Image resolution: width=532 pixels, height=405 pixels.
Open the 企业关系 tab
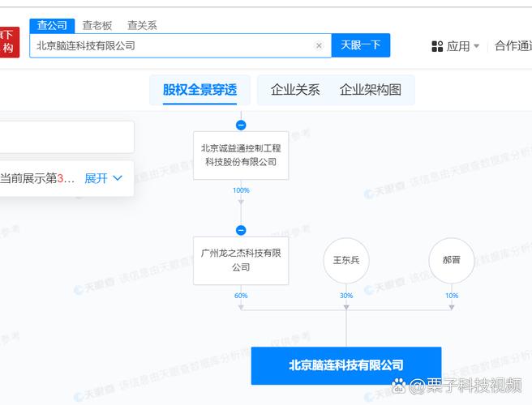tap(295, 90)
